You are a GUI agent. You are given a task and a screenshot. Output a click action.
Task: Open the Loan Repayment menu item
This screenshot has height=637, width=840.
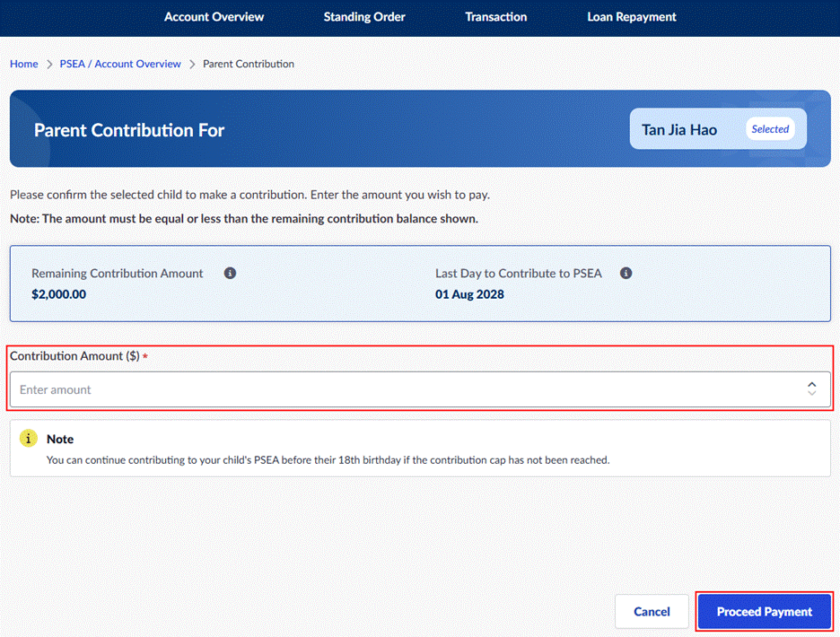tap(632, 17)
